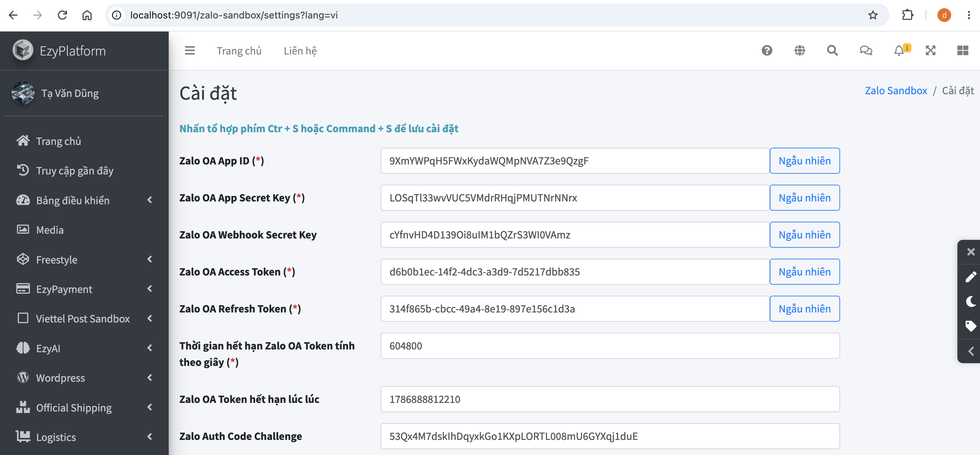Click the EzyPlatform brand text

click(x=73, y=51)
